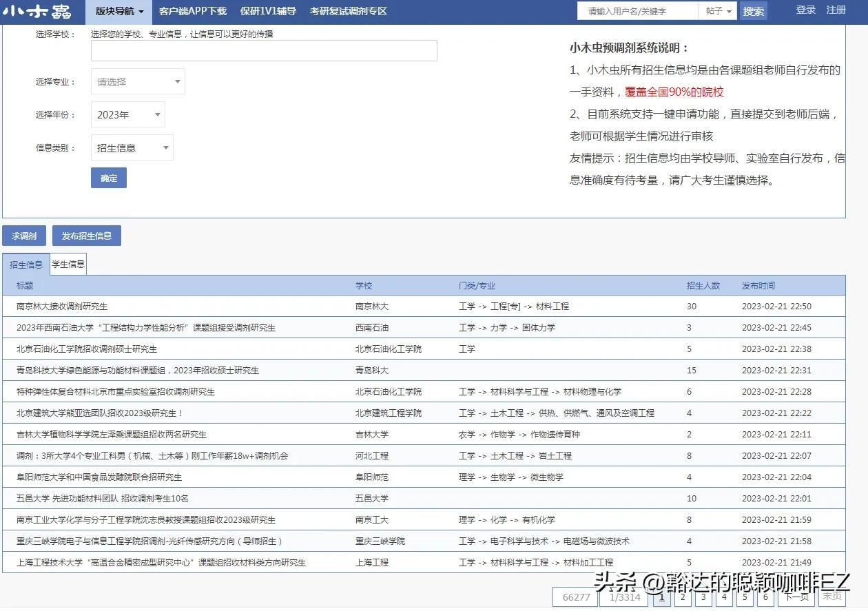Go to pagination page 2

[x=682, y=597]
